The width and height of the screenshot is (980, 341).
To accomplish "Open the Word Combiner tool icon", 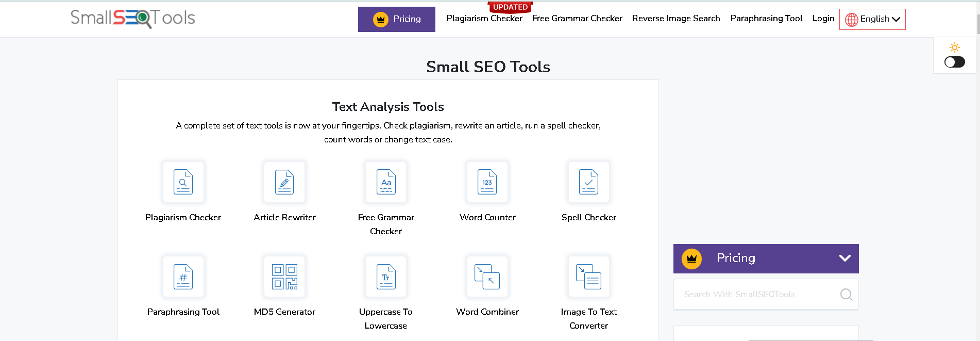I will tap(487, 277).
